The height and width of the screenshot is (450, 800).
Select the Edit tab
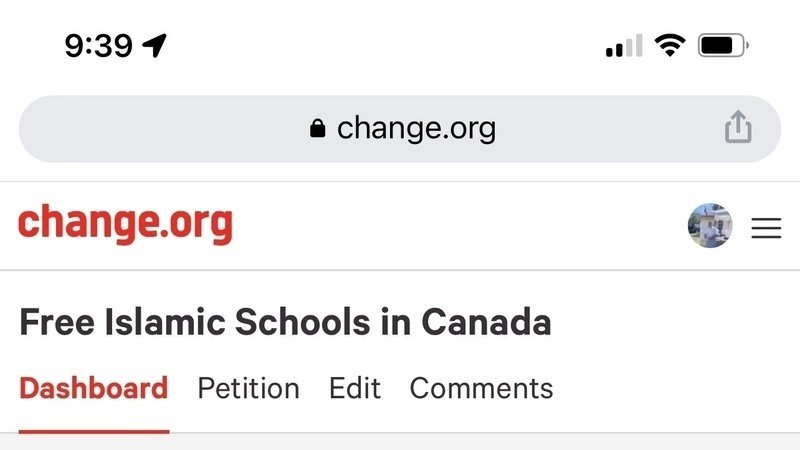pos(355,388)
